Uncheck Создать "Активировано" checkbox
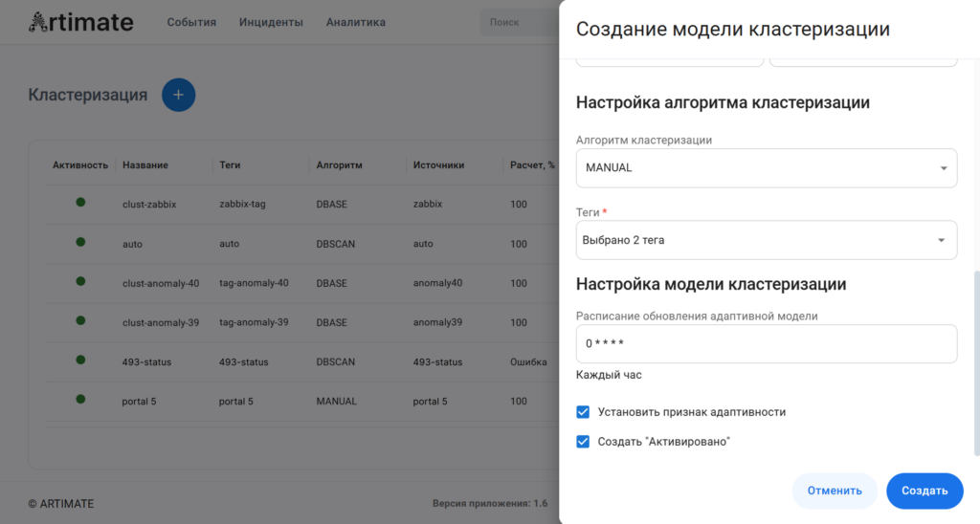980x524 pixels. [x=583, y=442]
